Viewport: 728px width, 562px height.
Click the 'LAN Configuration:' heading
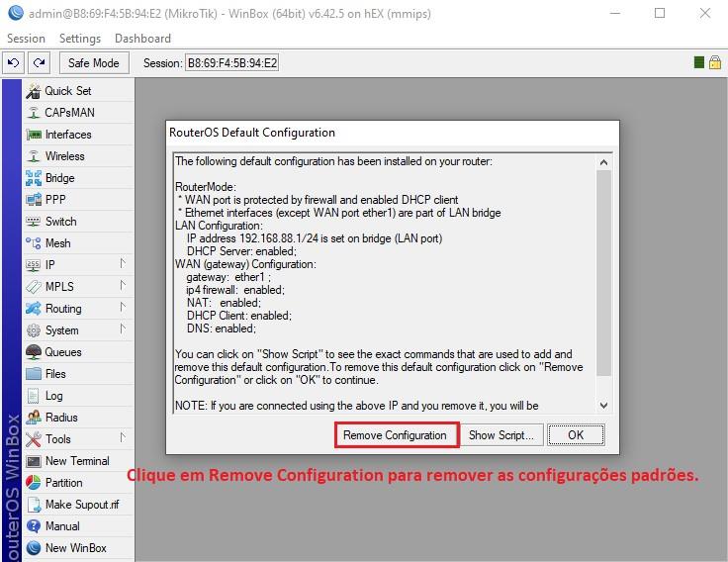pos(219,226)
